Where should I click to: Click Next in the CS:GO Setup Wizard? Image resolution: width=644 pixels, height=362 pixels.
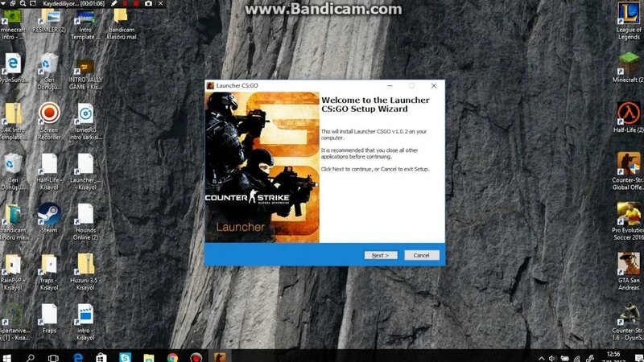(380, 255)
